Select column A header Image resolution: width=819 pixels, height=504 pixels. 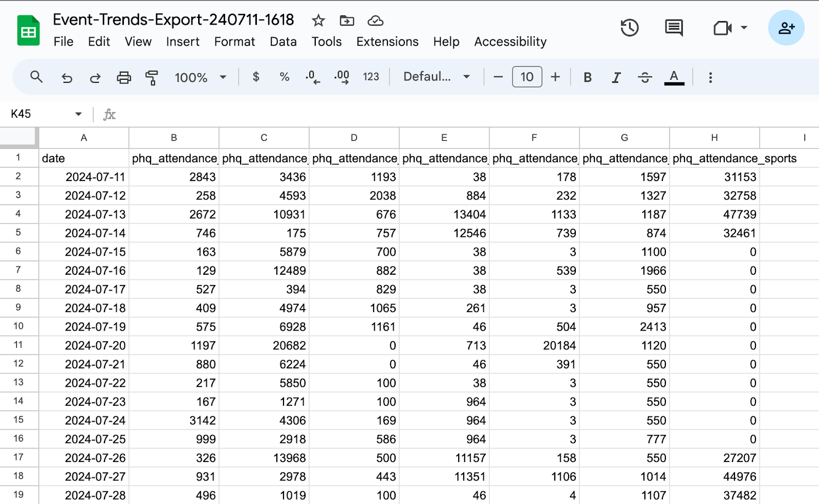pyautogui.click(x=84, y=138)
